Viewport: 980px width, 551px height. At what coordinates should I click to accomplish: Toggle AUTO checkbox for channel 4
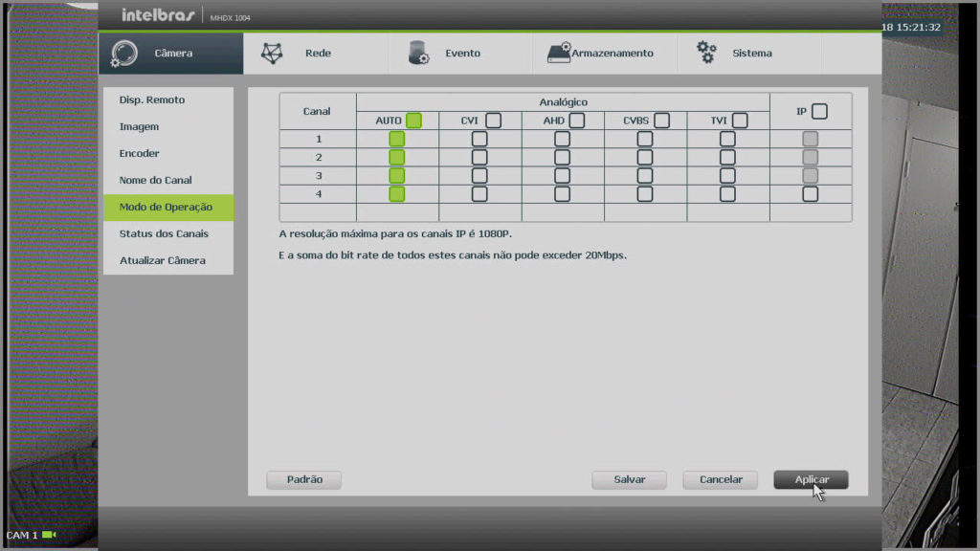click(397, 194)
